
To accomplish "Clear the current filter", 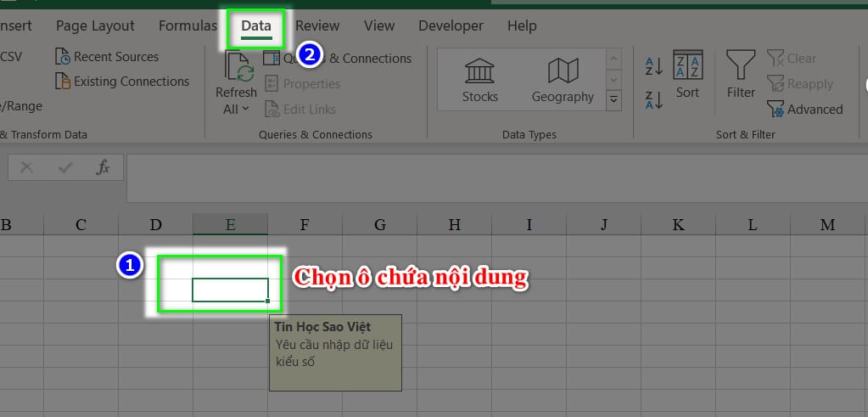I will [792, 58].
